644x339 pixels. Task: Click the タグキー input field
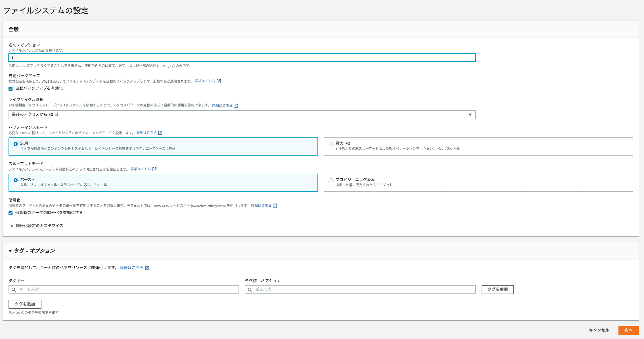tap(124, 289)
